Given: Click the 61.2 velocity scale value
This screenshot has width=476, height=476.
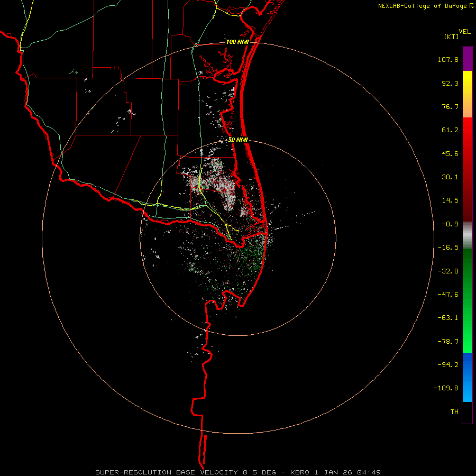Looking at the screenshot, I should [450, 130].
